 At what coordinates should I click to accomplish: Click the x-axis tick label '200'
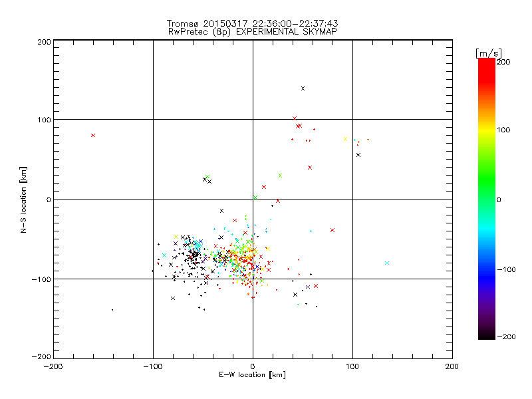tap(452, 366)
